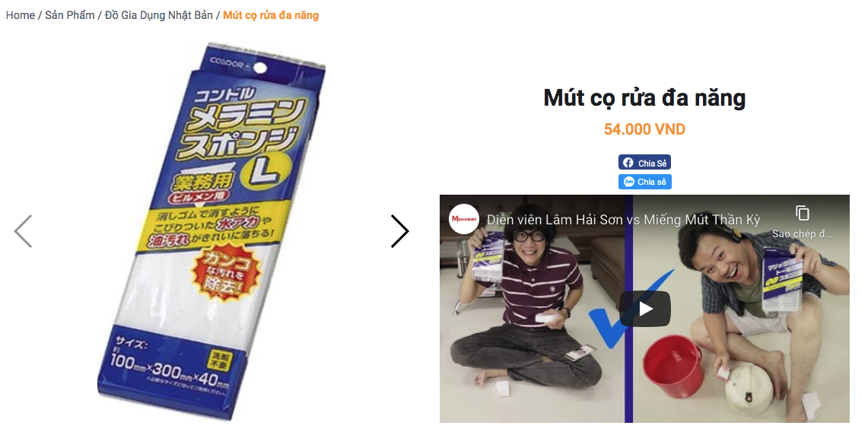The width and height of the screenshot is (868, 435).
Task: Click the copy link icon on video
Action: click(802, 213)
